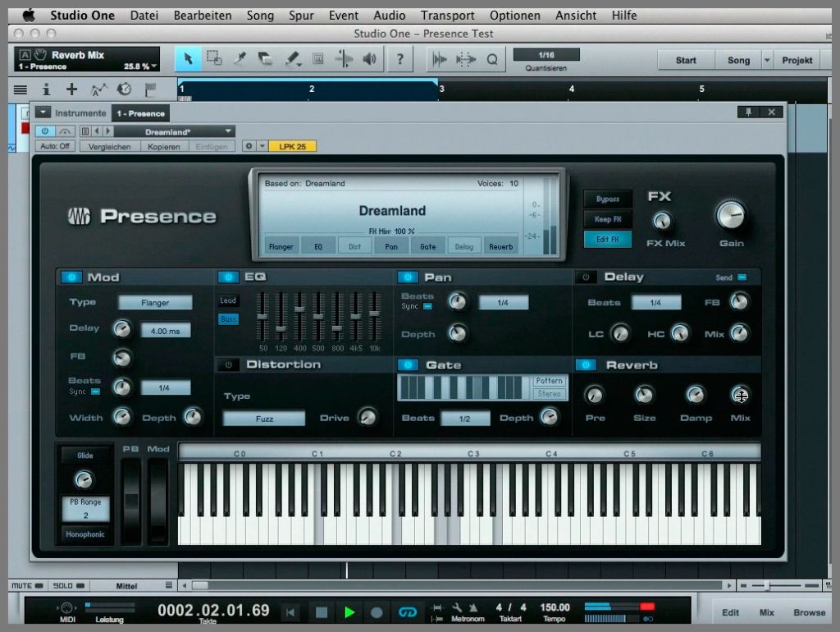Adjust the EQ 50 Hz fader
The height and width of the screenshot is (632, 840).
point(262,318)
